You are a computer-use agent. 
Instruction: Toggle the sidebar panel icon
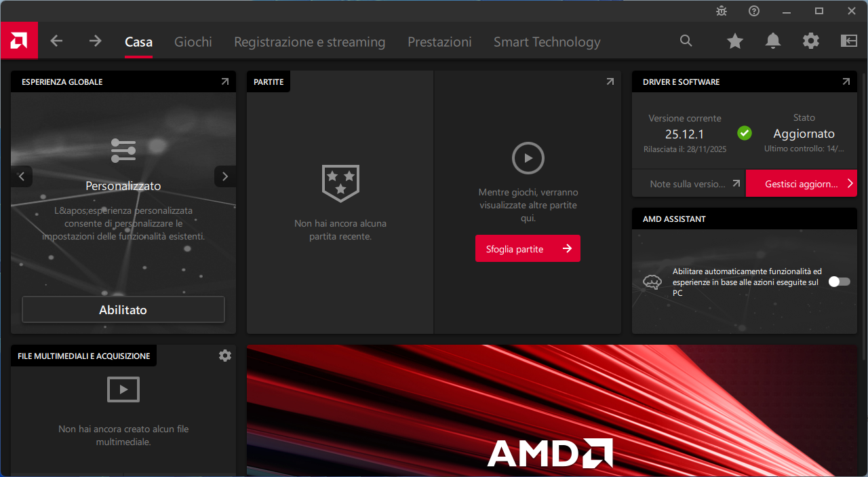coord(849,41)
